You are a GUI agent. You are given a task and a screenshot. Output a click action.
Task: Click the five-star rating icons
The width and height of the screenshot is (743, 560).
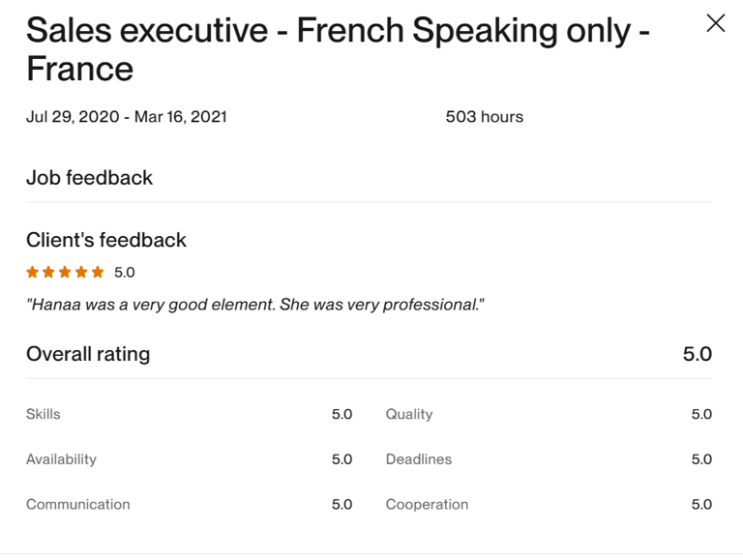pyautogui.click(x=65, y=273)
